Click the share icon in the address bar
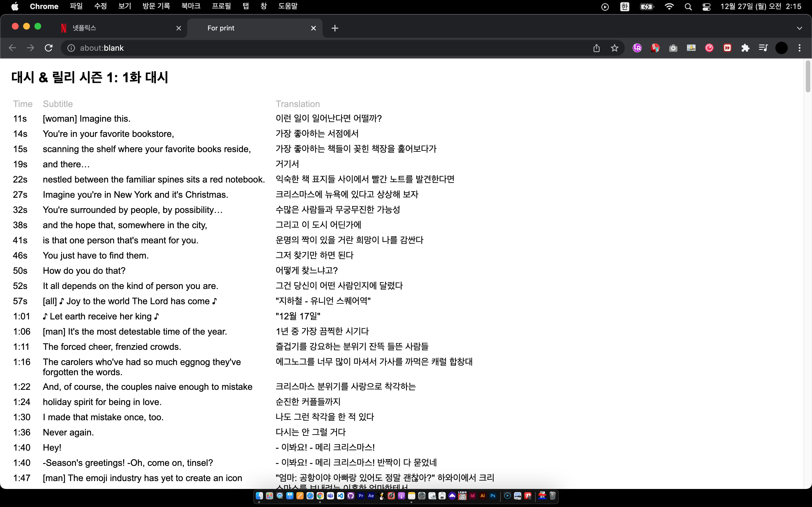Viewport: 812px width, 507px height. pyautogui.click(x=596, y=48)
